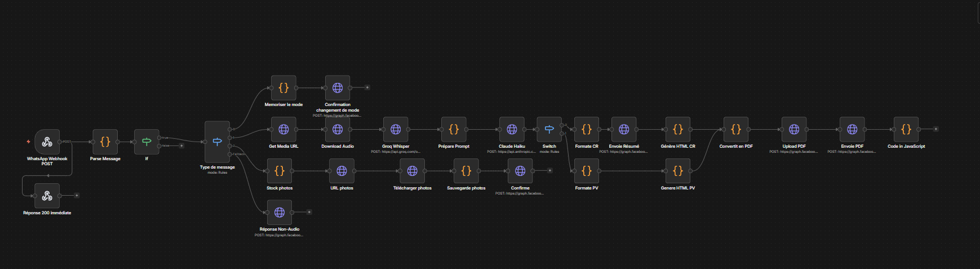Open the Parse Message code node

pyautogui.click(x=105, y=142)
